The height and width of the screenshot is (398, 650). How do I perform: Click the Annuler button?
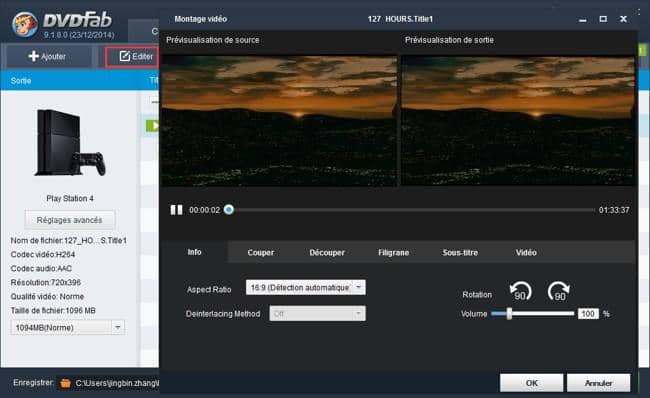coord(599,383)
